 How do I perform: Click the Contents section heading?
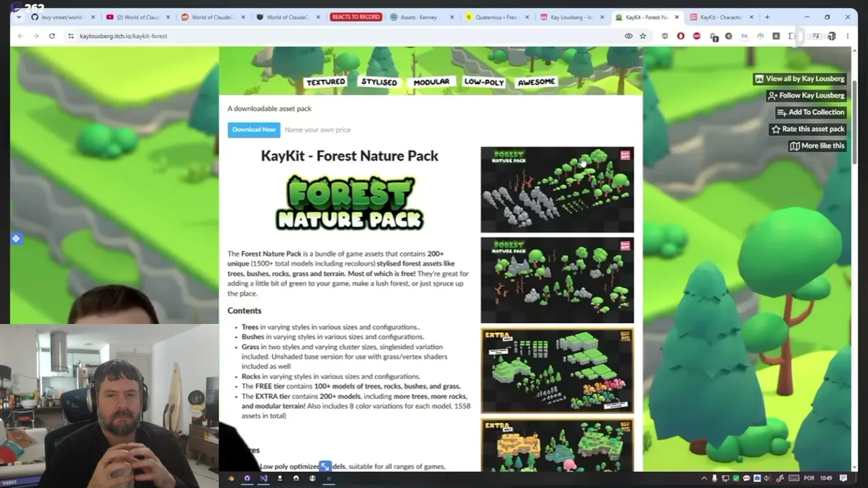[244, 310]
